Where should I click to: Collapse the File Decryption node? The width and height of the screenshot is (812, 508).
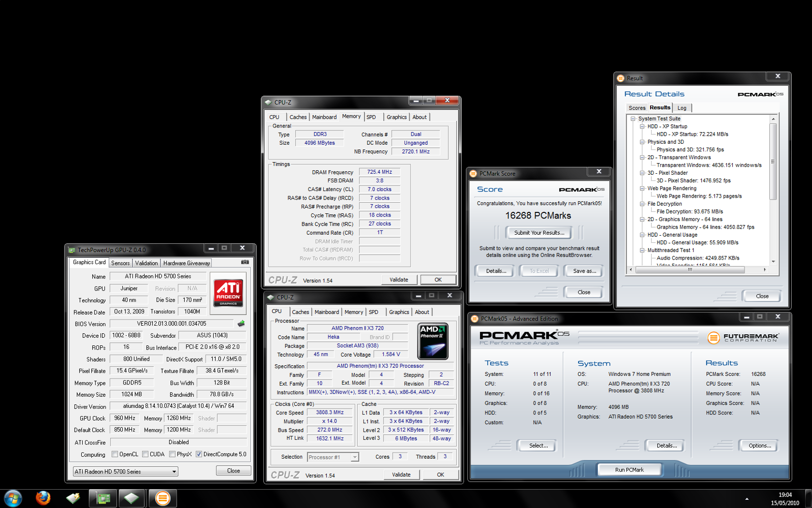coord(642,204)
